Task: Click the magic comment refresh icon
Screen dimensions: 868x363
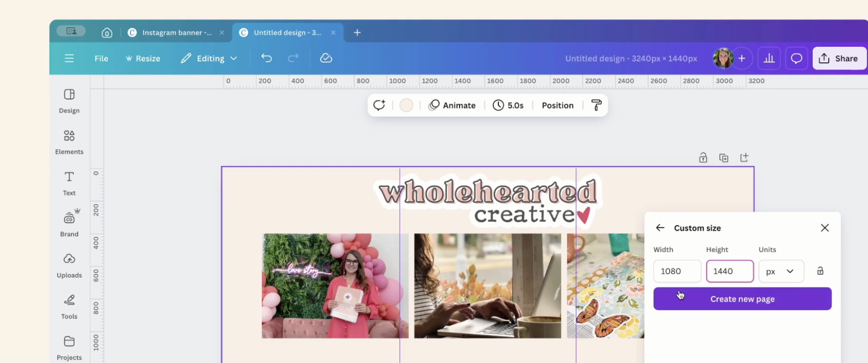Action: point(379,105)
